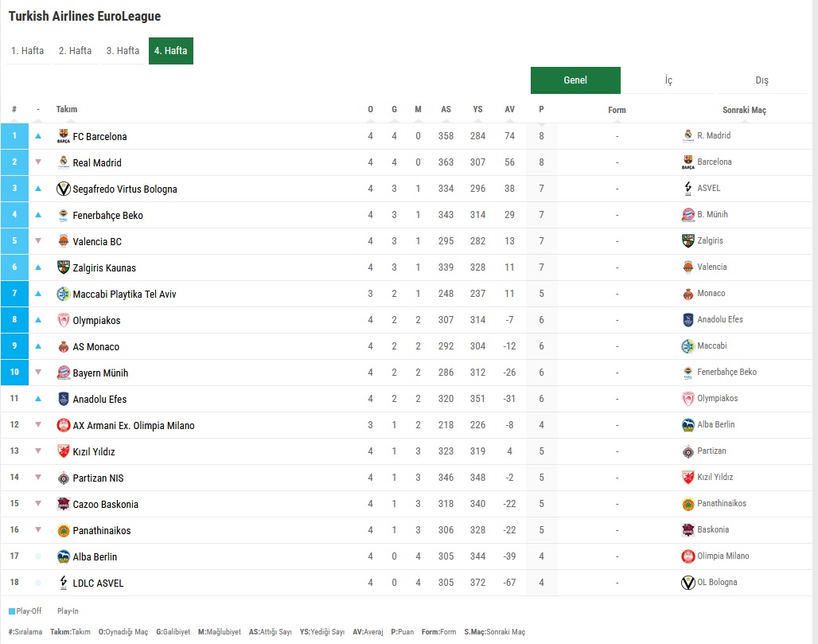
Task: Switch to the 1. Hafta tab
Action: (27, 51)
